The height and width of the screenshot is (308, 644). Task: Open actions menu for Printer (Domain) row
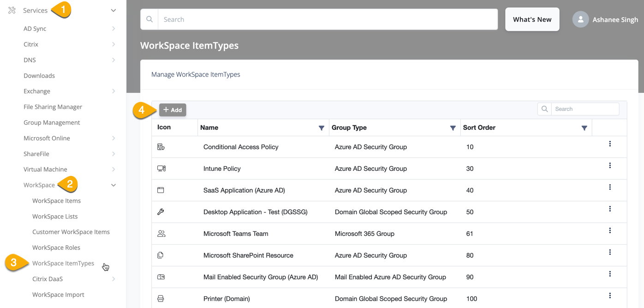(609, 296)
